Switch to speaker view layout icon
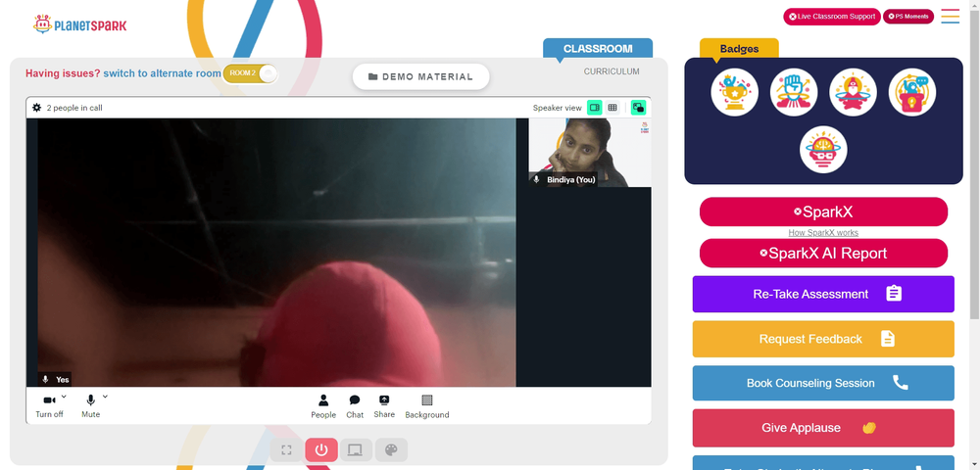The image size is (980, 470). click(595, 108)
